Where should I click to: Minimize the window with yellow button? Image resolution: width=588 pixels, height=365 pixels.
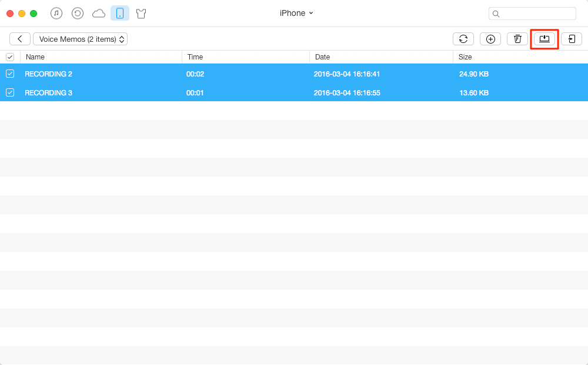(22, 14)
